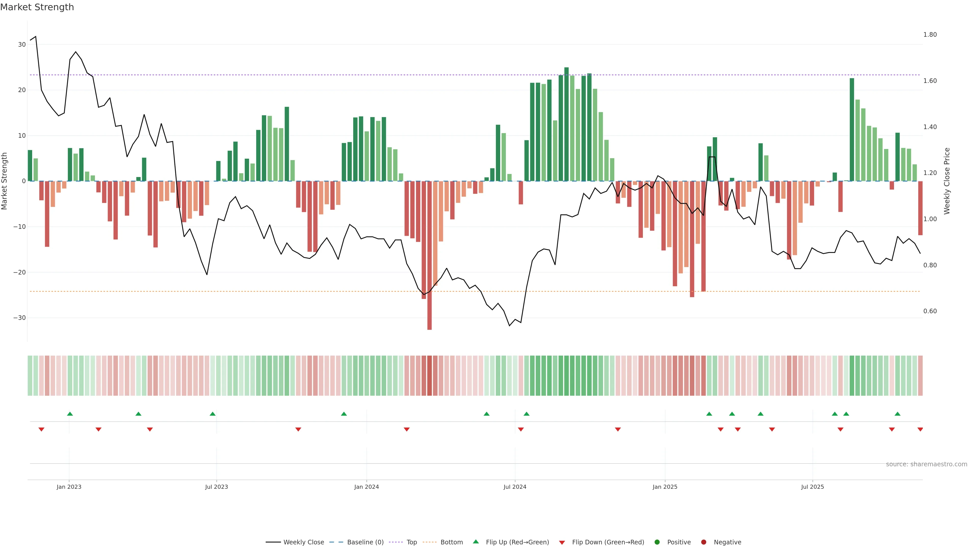This screenshot has height=551, width=980.
Task: Click the dotted purple Top legend icon
Action: [396, 542]
